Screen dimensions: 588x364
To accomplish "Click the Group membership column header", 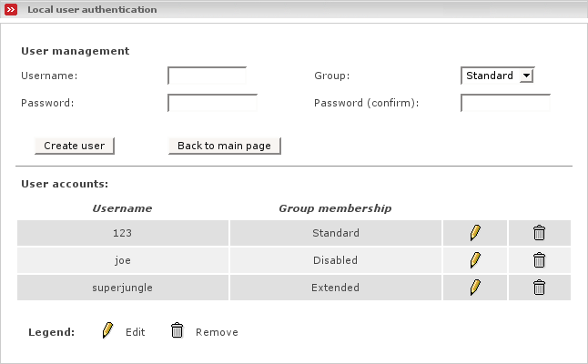I will pos(335,208).
